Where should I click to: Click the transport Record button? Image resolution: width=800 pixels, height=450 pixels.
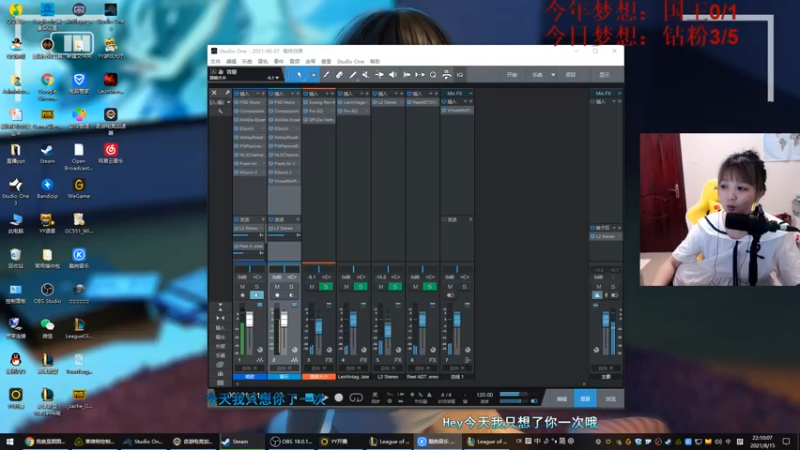coord(339,397)
